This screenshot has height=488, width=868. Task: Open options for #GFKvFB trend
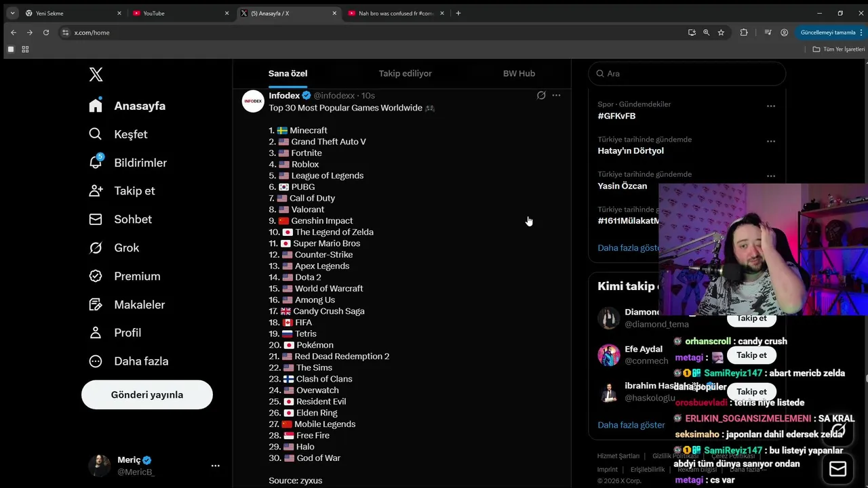[x=771, y=106]
